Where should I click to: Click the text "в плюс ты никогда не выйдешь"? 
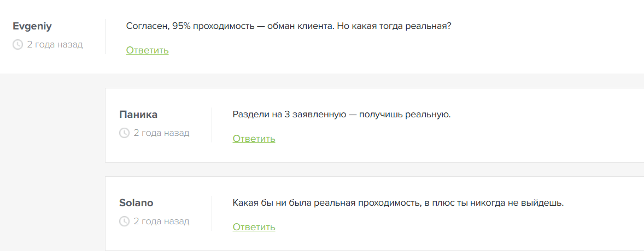tap(494, 203)
